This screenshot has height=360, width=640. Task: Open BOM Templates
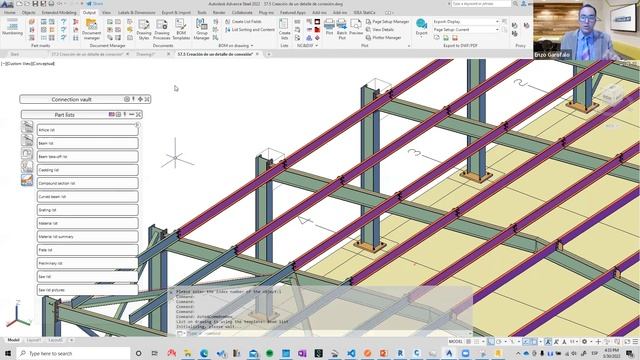coord(181,29)
